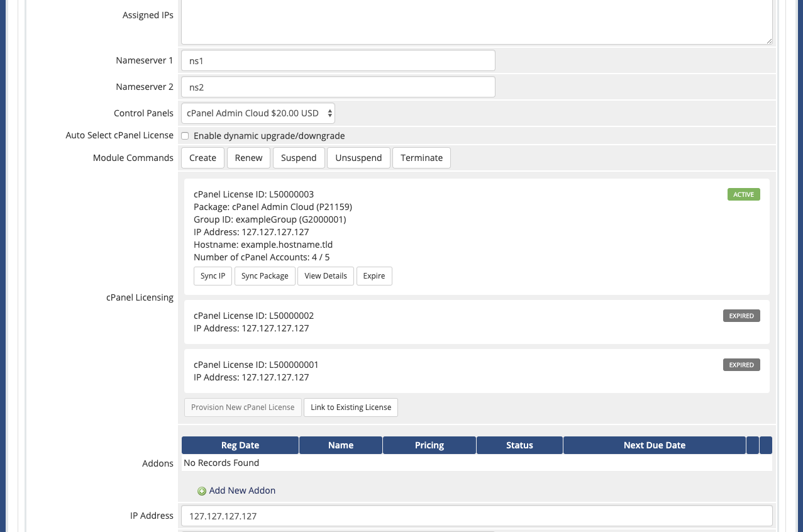
Task: Click the Name column header
Action: coord(341,445)
